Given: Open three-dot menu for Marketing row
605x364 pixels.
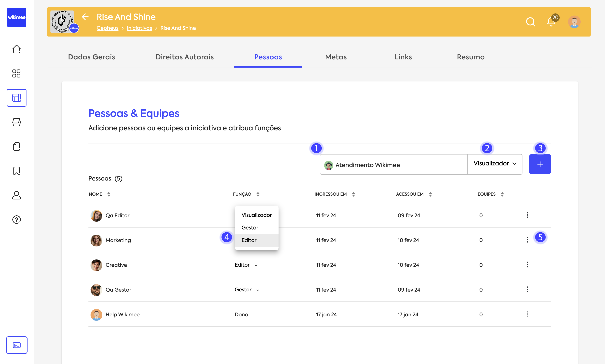Looking at the screenshot, I should click(527, 240).
